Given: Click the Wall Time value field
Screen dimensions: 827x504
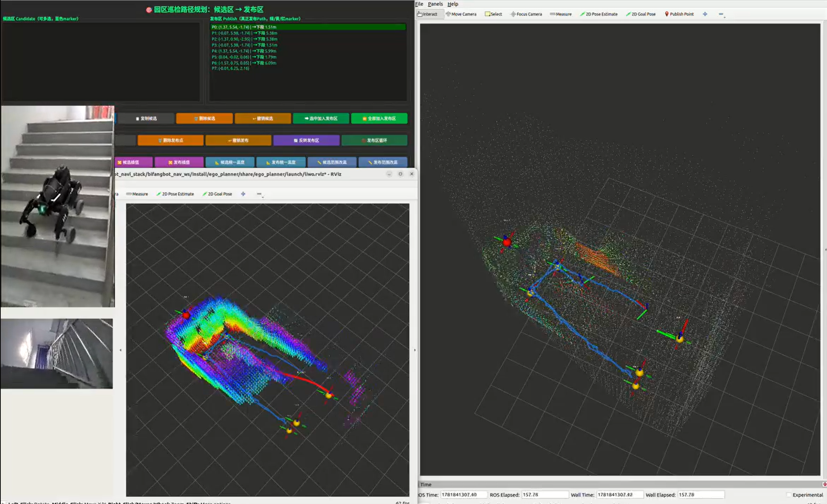Looking at the screenshot, I should coord(620,495).
